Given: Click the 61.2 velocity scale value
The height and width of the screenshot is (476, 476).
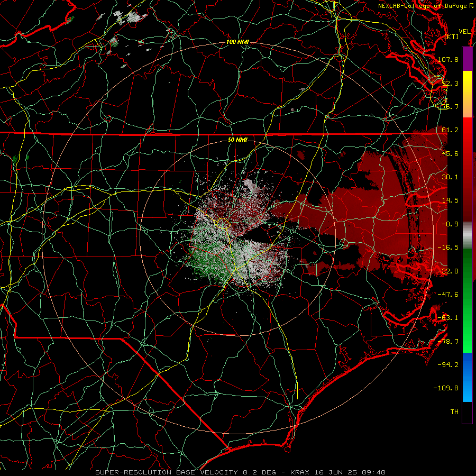Looking at the screenshot, I should click(450, 130).
